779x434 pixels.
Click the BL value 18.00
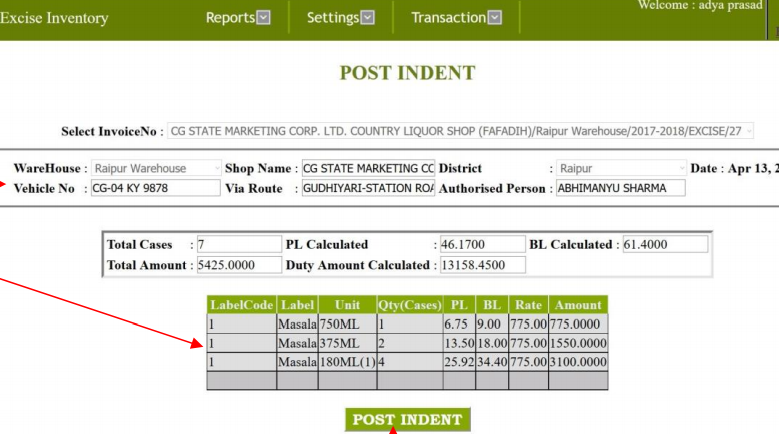coord(492,343)
